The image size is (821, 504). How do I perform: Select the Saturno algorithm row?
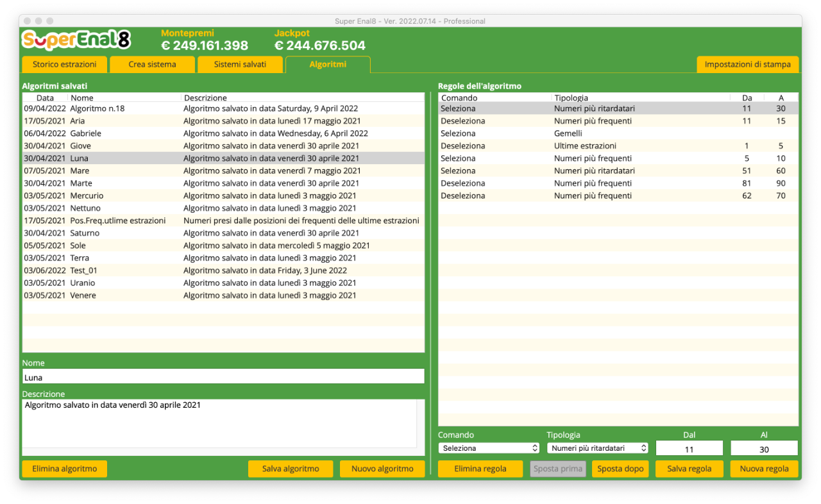[x=223, y=233]
